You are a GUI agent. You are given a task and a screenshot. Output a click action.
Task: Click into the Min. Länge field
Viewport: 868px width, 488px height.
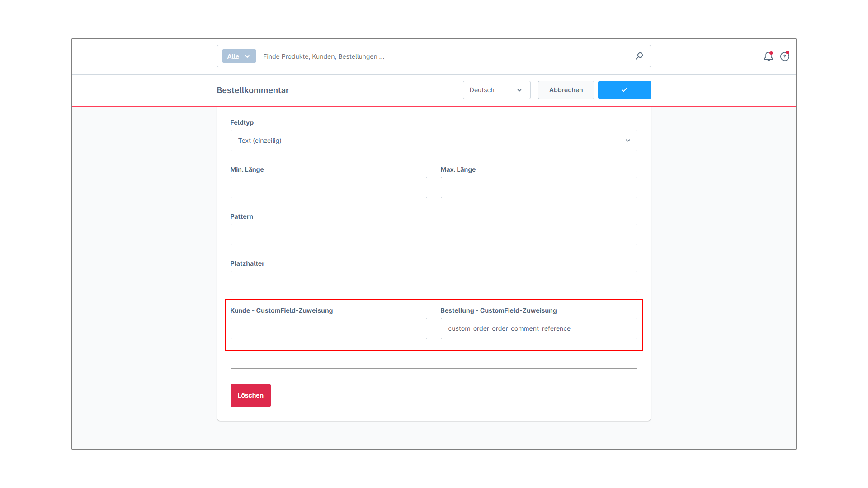point(329,188)
